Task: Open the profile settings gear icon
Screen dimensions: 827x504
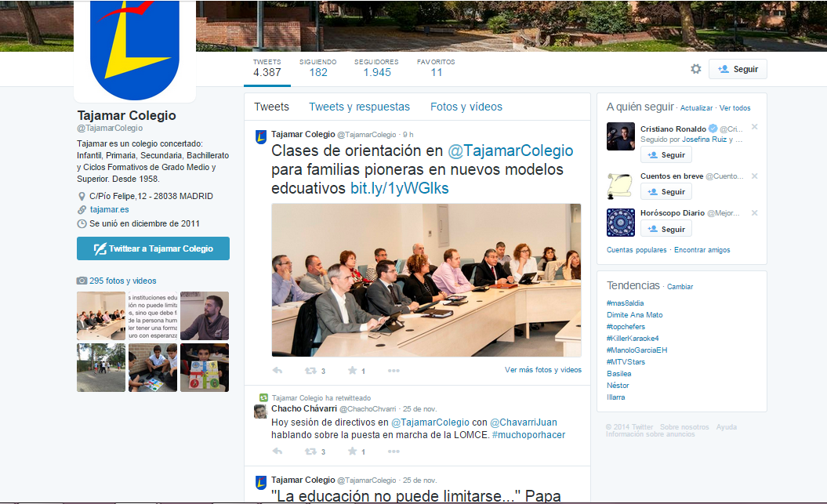Action: coord(696,69)
